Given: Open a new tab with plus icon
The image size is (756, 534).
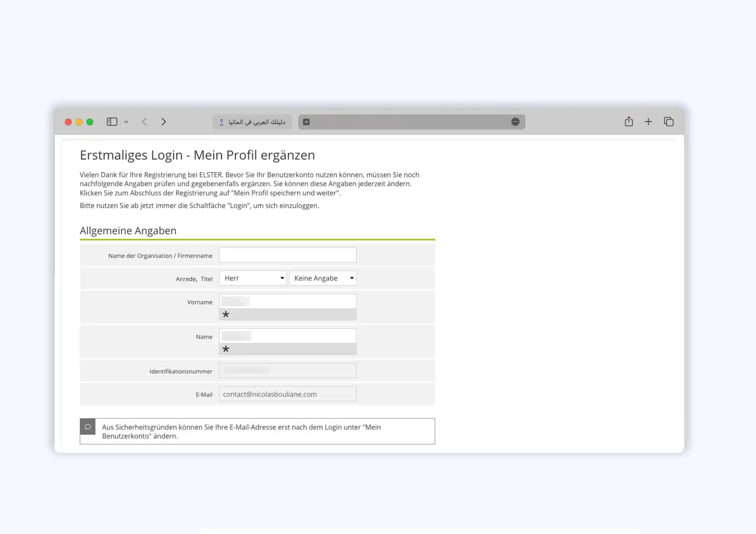Looking at the screenshot, I should (648, 122).
